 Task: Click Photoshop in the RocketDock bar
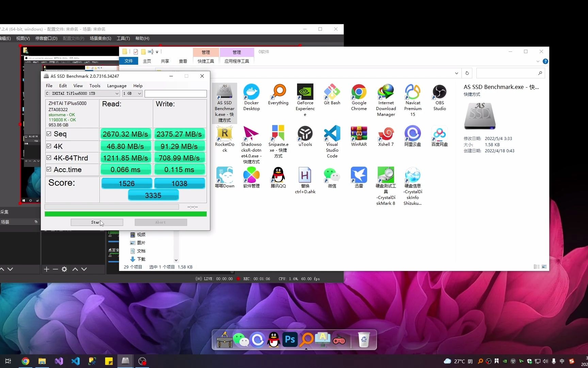pos(290,340)
